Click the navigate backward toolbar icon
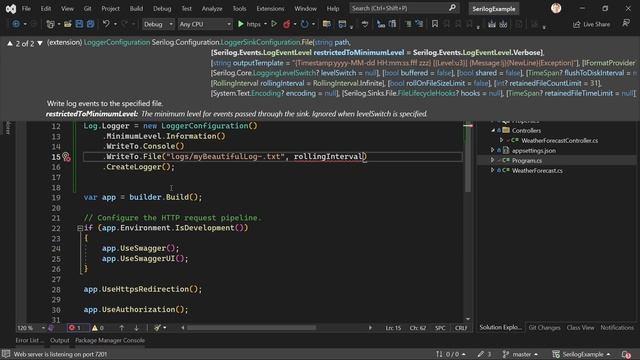Image resolution: width=640 pixels, height=360 pixels. (16, 24)
